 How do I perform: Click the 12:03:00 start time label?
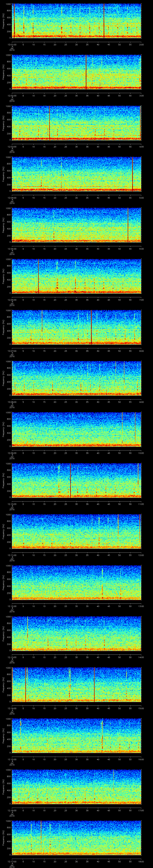[x=12, y=147]
